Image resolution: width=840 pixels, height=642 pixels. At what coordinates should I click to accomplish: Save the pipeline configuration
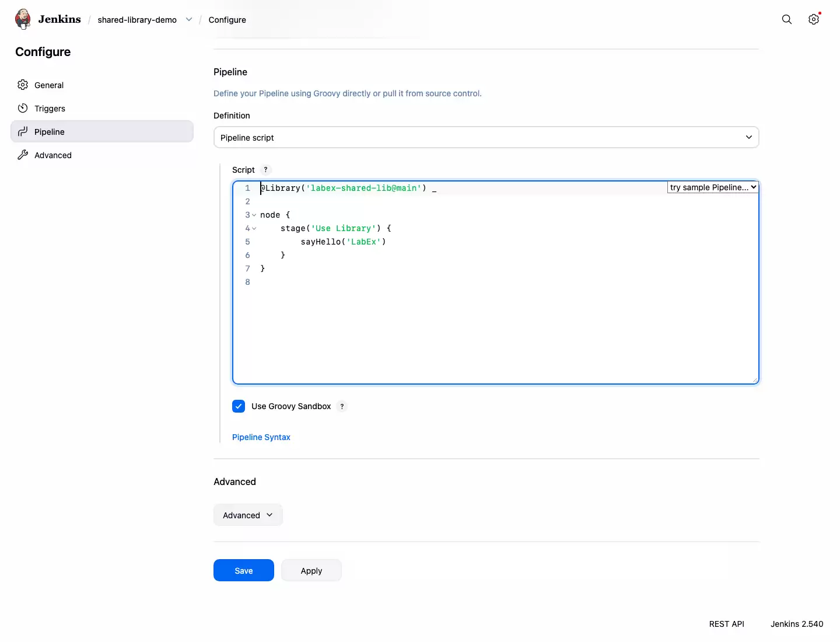pyautogui.click(x=244, y=570)
